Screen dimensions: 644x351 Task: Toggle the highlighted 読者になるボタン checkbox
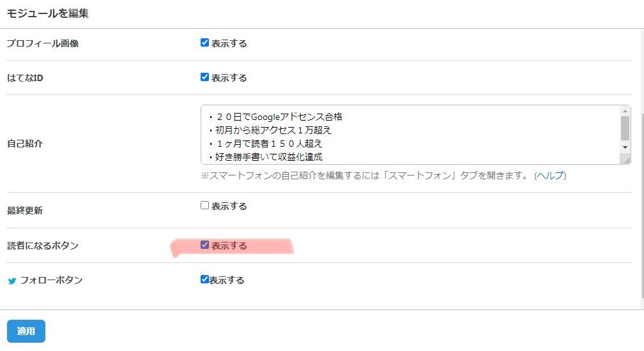204,245
